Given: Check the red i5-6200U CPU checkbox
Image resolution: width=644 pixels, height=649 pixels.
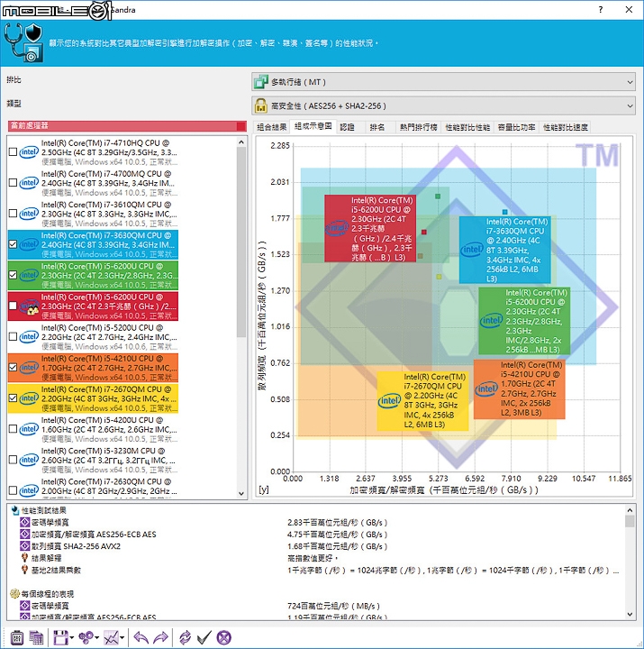Looking at the screenshot, I should (13, 306).
